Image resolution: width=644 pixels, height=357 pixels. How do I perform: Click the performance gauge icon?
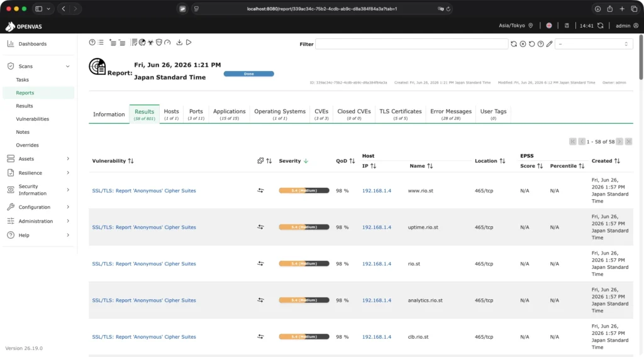(167, 42)
